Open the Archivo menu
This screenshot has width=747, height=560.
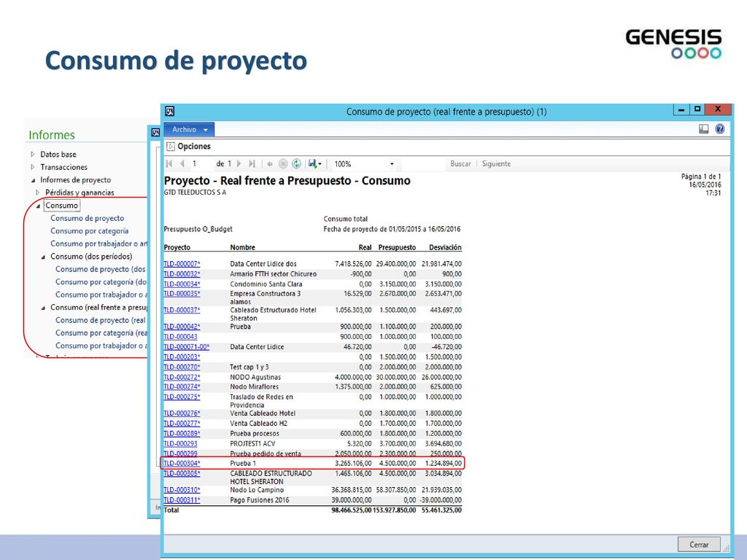(189, 130)
